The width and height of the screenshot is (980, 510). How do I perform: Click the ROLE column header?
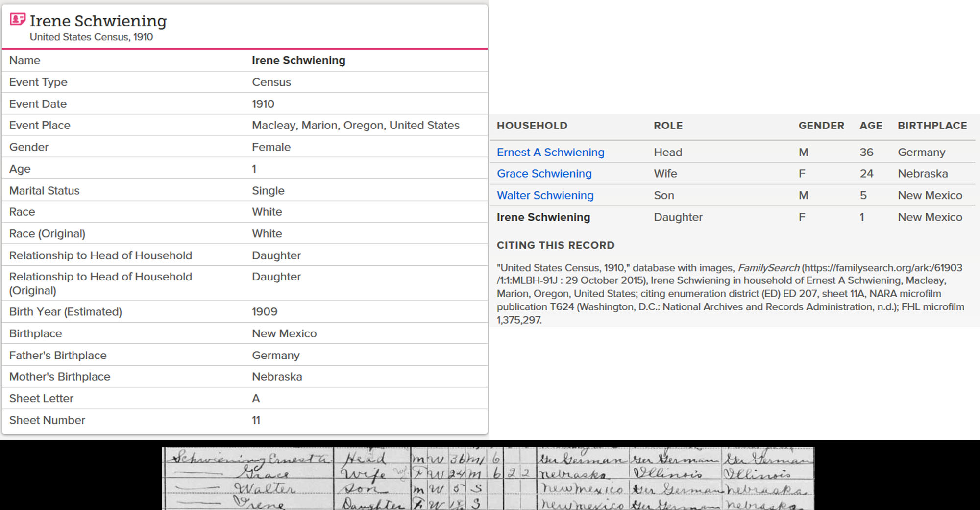pyautogui.click(x=668, y=126)
